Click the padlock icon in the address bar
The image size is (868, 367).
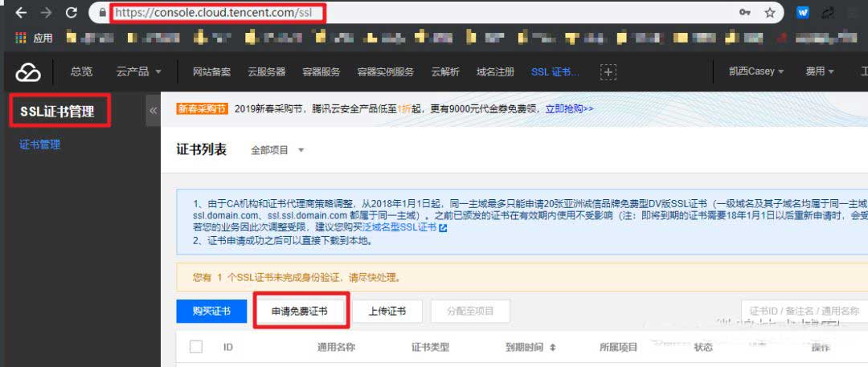pyautogui.click(x=102, y=12)
